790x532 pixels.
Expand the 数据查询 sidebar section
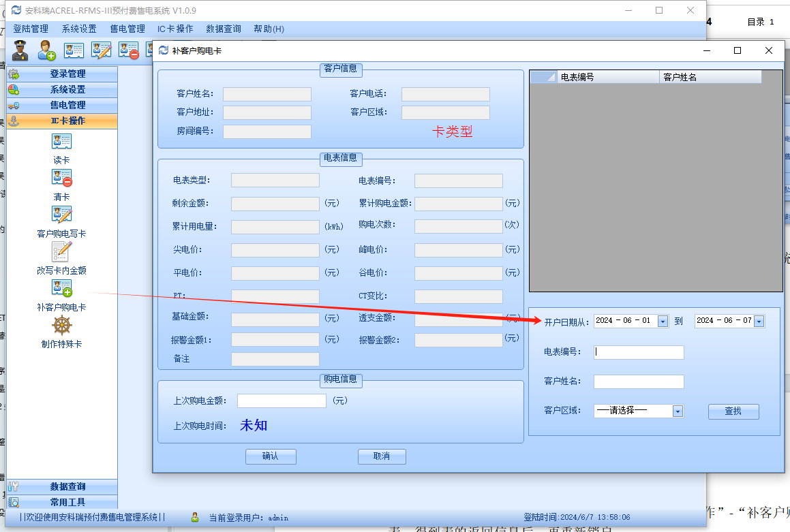click(62, 486)
